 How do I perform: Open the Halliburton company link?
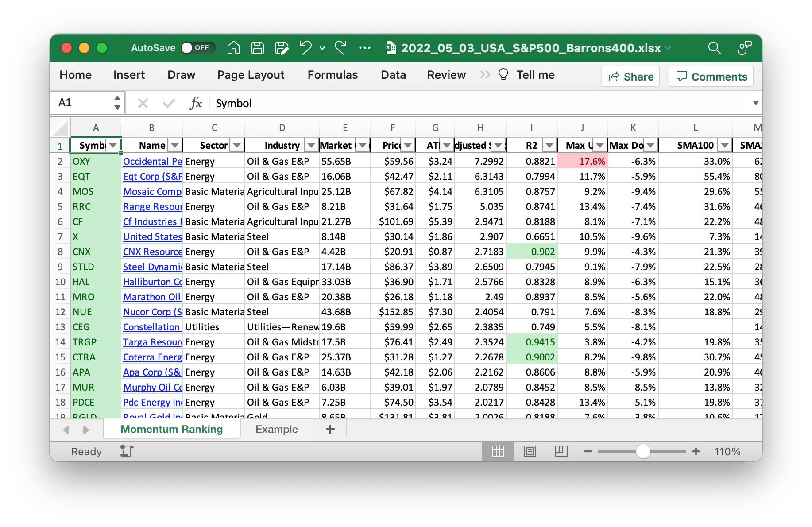click(152, 282)
